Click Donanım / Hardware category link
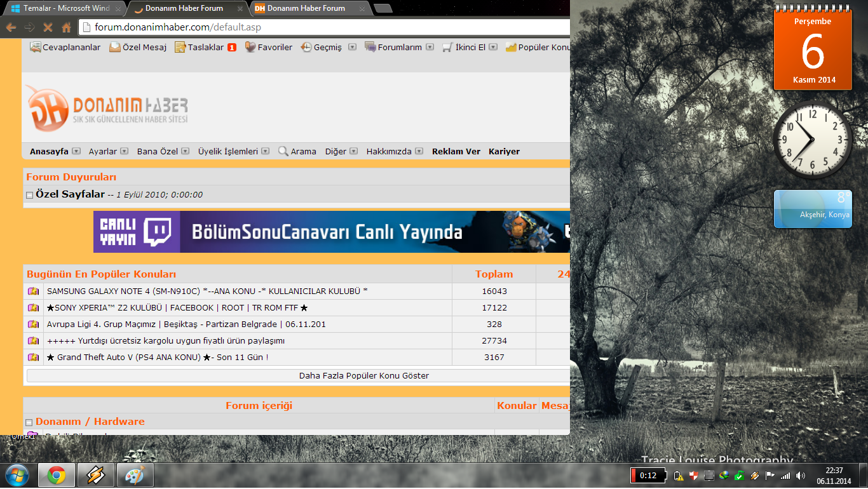 click(x=90, y=421)
